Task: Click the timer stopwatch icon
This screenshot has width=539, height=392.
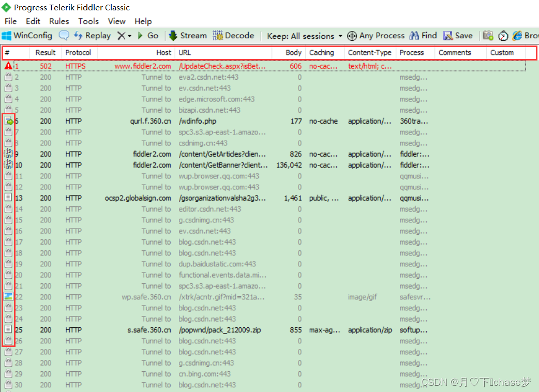Action: [503, 36]
